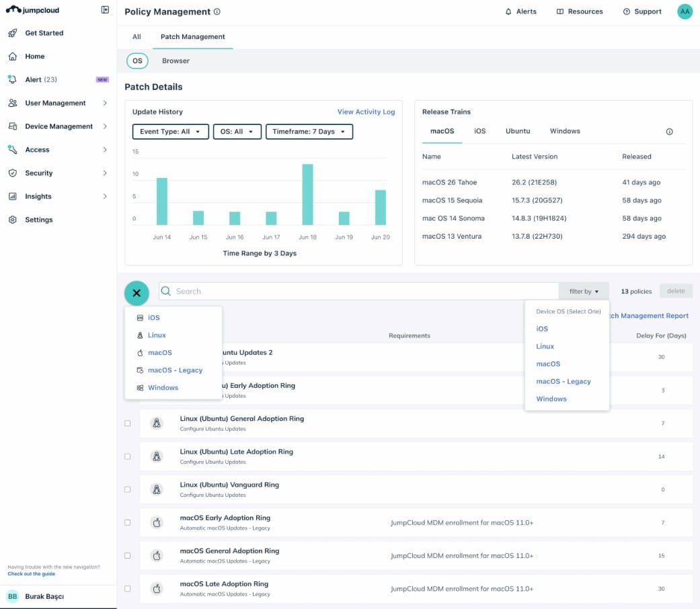Open the OS: All dropdown
The height and width of the screenshot is (609, 700).
click(237, 132)
